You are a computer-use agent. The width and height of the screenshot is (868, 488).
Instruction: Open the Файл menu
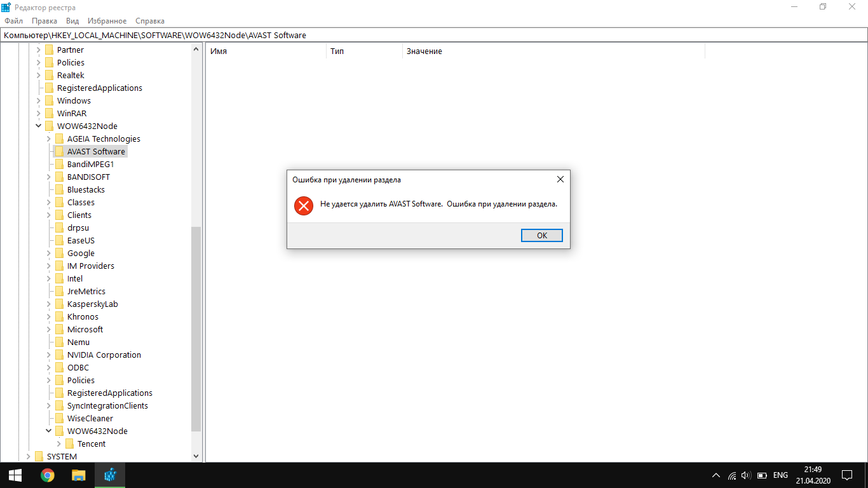(x=13, y=21)
